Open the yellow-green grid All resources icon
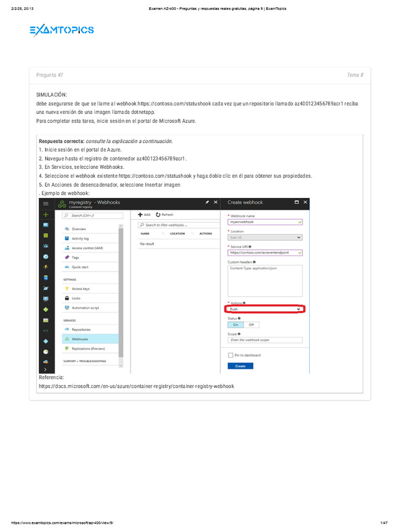399x532 pixels. [x=46, y=235]
